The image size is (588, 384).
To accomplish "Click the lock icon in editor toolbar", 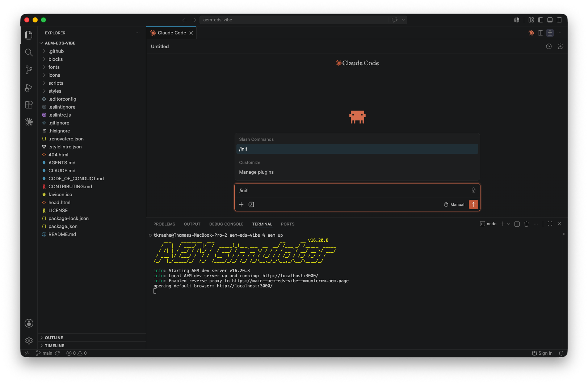I will [550, 33].
